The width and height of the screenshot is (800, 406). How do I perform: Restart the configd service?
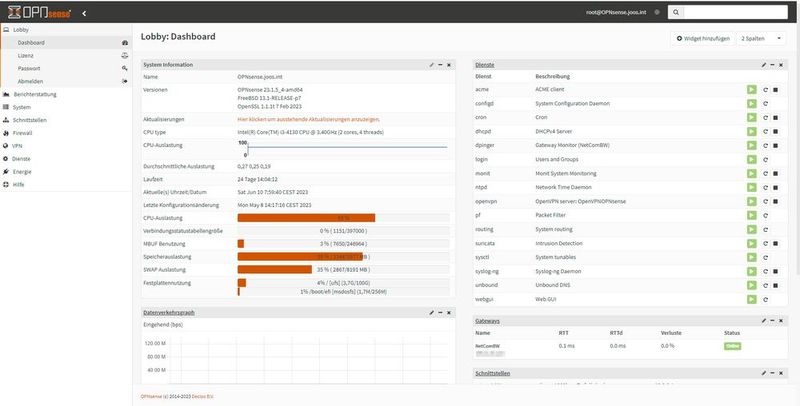765,104
